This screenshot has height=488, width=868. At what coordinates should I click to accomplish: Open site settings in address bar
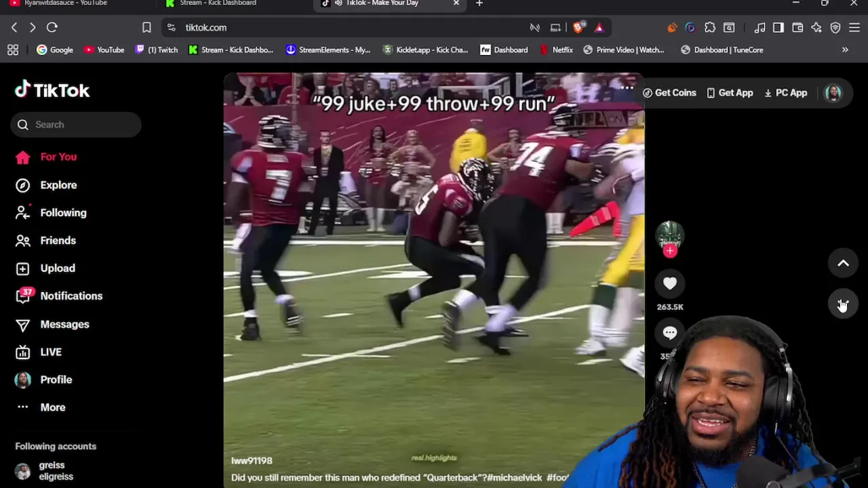(172, 28)
